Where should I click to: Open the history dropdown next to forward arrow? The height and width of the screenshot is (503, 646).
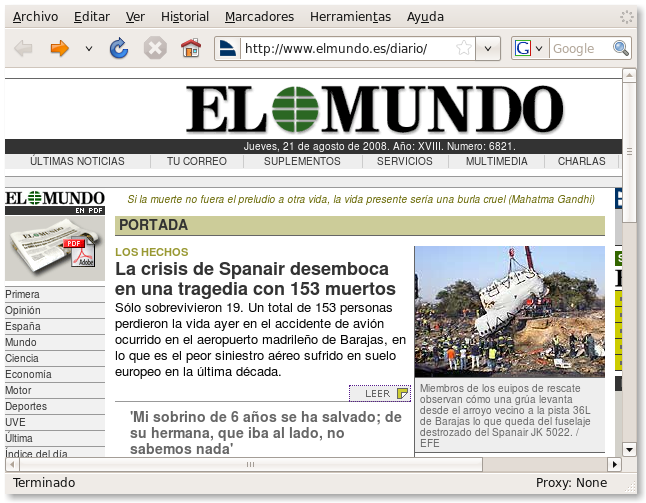(x=89, y=49)
